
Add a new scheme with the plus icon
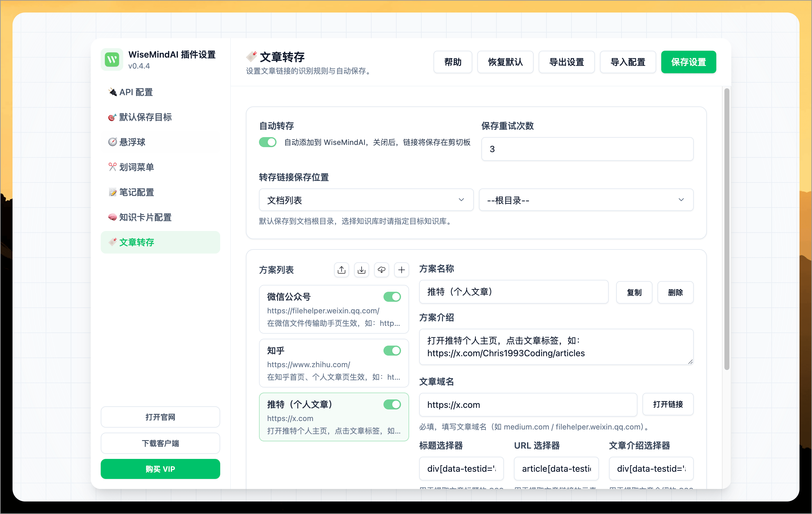point(402,270)
